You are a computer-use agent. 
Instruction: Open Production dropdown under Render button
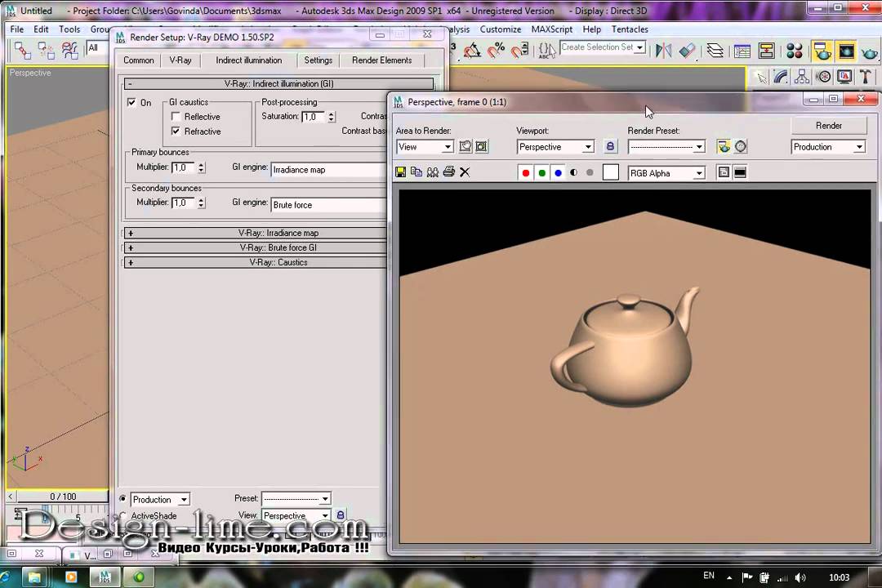point(828,147)
